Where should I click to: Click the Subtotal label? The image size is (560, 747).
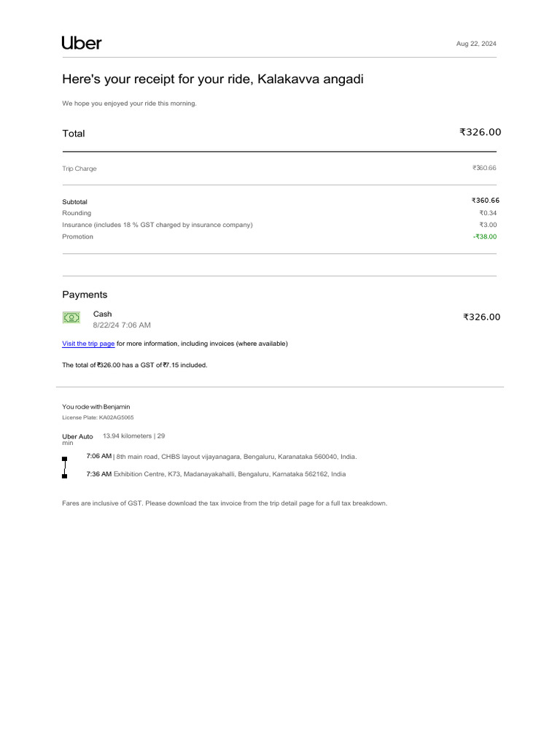click(75, 201)
